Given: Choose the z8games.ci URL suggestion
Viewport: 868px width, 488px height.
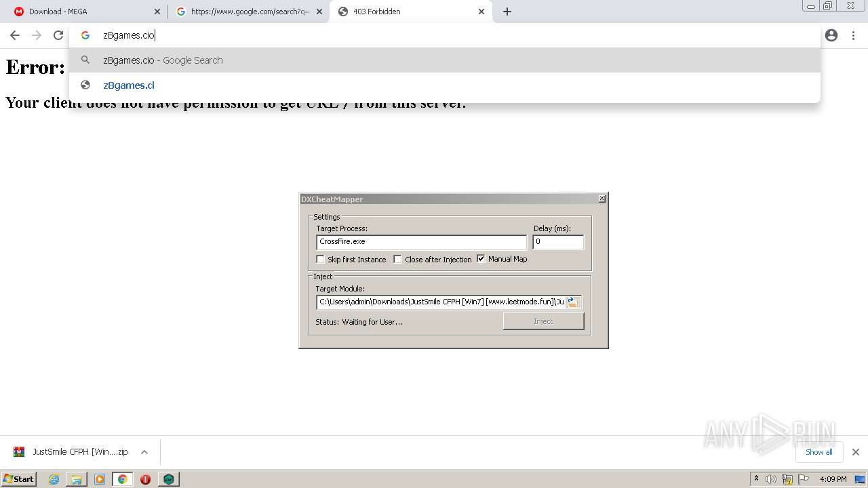Looking at the screenshot, I should 444,85.
